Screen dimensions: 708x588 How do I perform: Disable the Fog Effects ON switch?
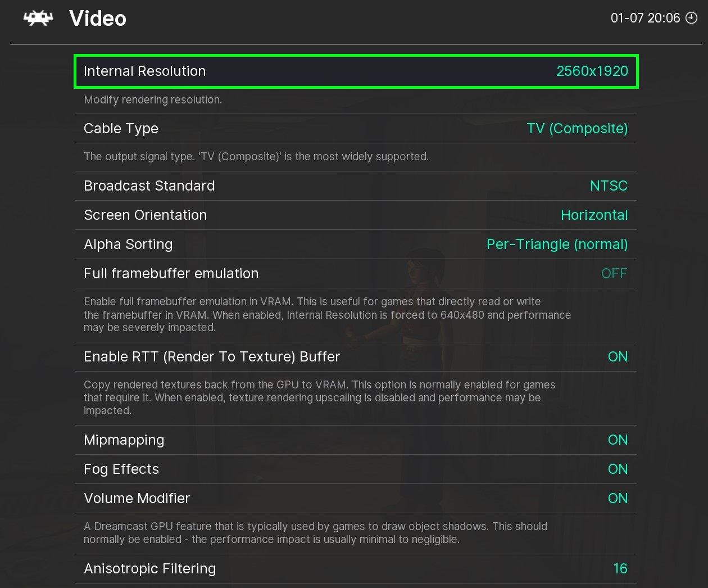point(618,469)
